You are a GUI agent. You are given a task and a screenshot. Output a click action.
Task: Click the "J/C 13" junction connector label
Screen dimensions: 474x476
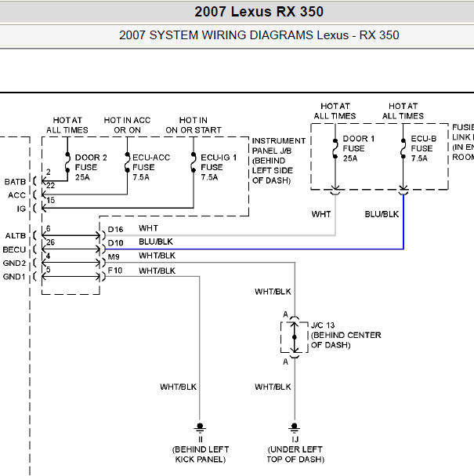pos(323,325)
